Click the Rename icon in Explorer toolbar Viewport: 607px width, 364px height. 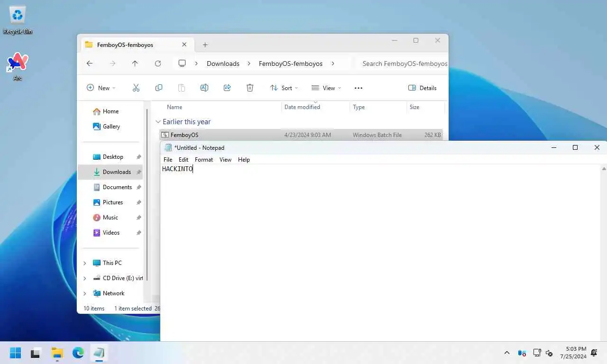click(204, 88)
